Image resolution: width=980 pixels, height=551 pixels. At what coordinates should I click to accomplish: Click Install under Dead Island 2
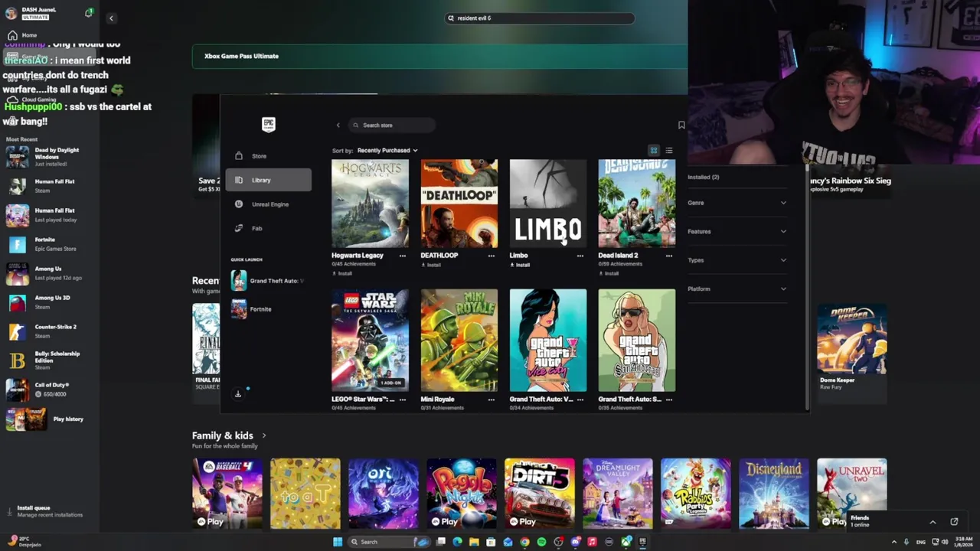pyautogui.click(x=609, y=273)
